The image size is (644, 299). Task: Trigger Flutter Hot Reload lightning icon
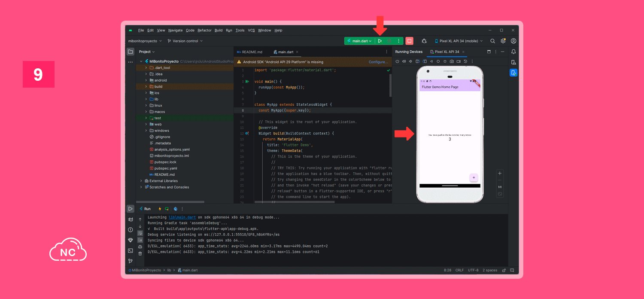click(x=160, y=209)
